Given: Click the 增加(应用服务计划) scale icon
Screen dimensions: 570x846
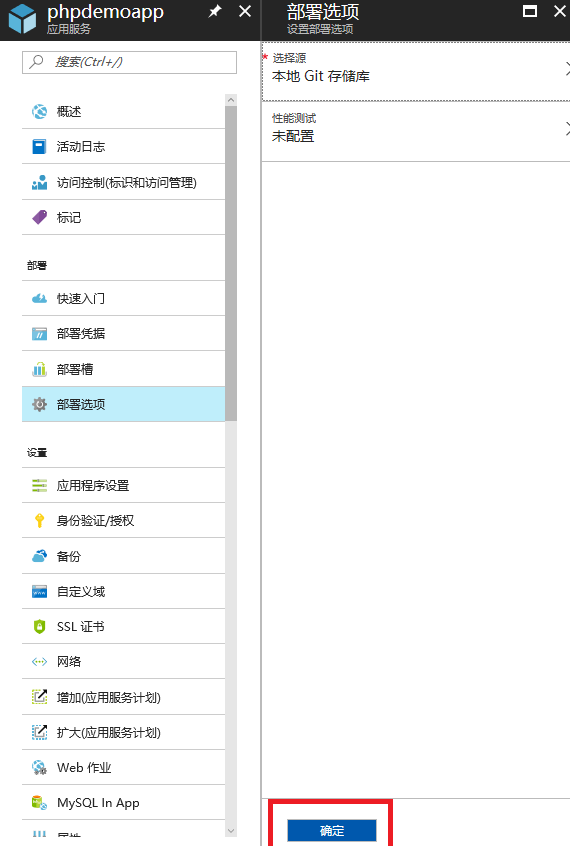Looking at the screenshot, I should tap(39, 697).
